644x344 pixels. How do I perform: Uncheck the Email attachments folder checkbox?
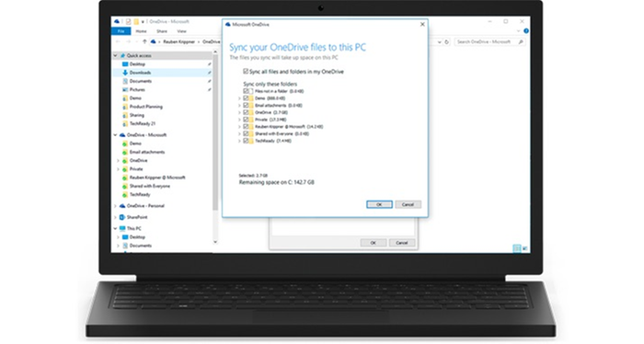(246, 106)
